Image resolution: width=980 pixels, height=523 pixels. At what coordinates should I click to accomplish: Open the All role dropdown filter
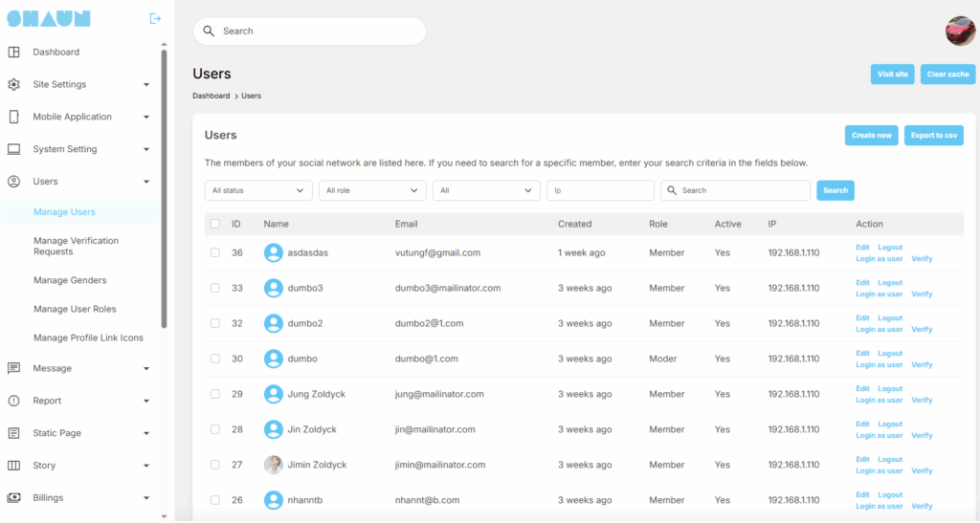pos(372,190)
